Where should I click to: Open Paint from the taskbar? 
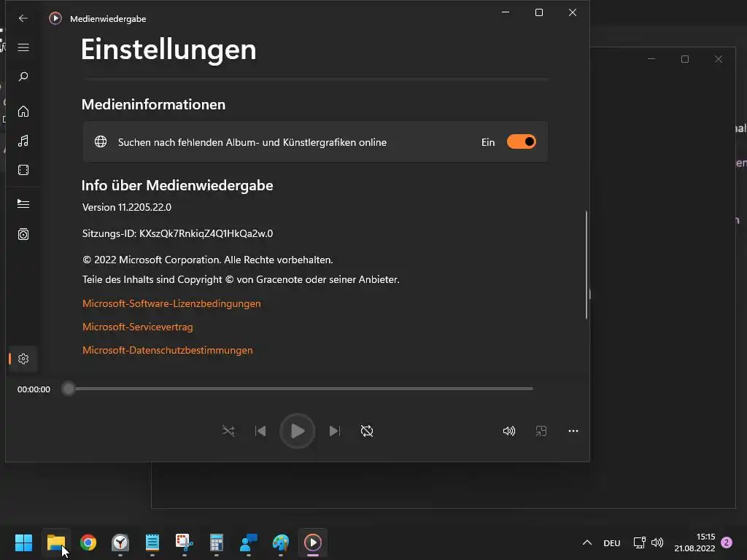click(x=281, y=542)
